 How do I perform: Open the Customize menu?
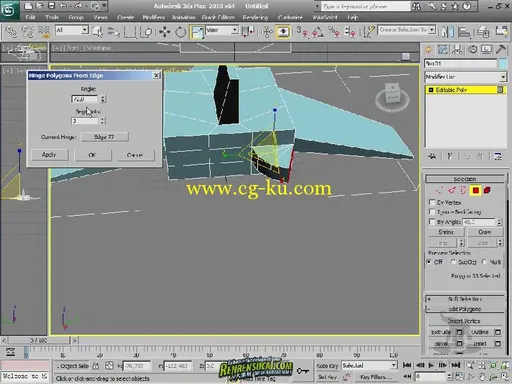coord(290,17)
